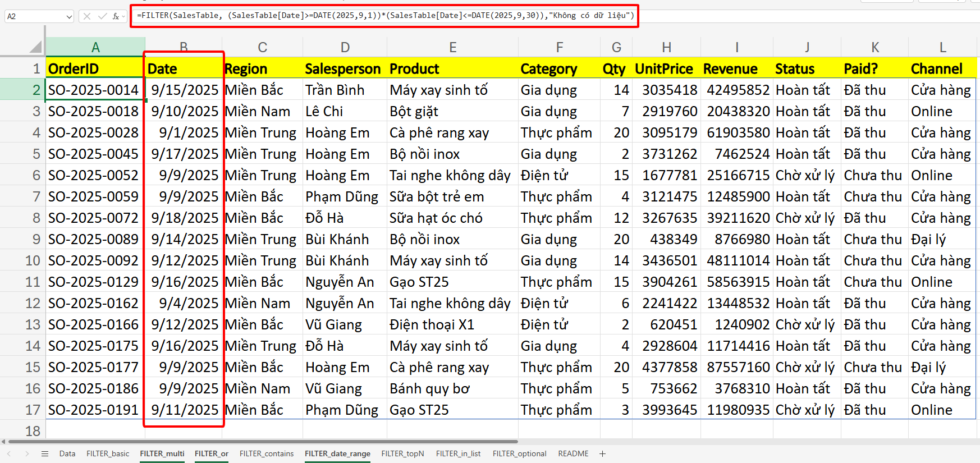Select the row 10 header

pos(33,260)
